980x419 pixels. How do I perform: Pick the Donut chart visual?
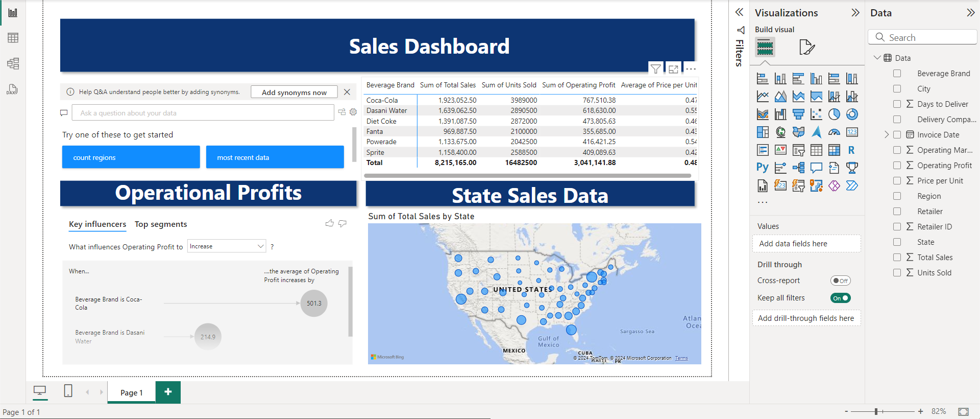[852, 114]
